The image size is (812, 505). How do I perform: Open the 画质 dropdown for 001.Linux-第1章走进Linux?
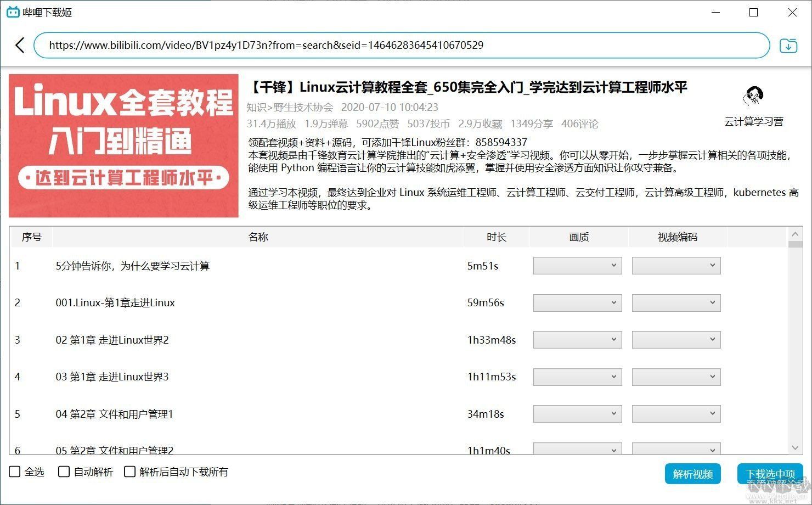(x=577, y=302)
